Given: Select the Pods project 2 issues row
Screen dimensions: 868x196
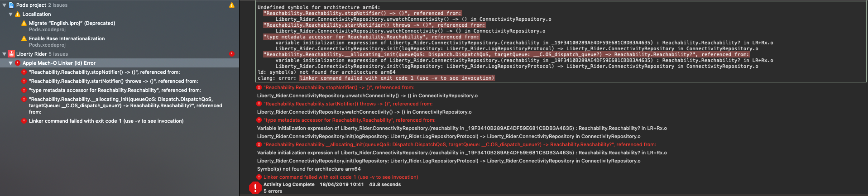Looking at the screenshot, I should [120, 5].
